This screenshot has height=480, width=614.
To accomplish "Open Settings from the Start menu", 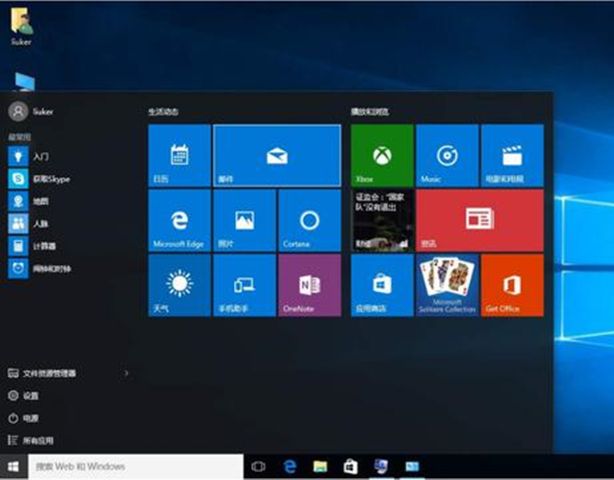I will click(x=30, y=396).
